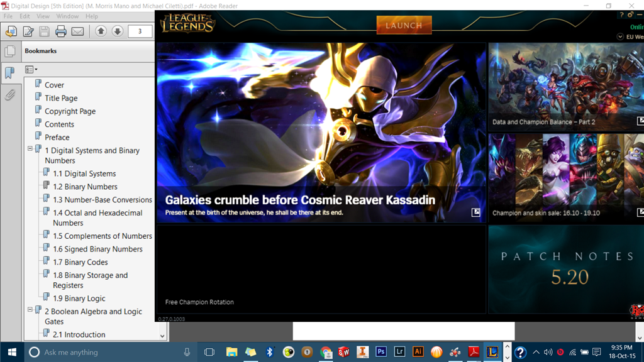Go to 1.2 Binary Numbers bookmark

point(85,187)
